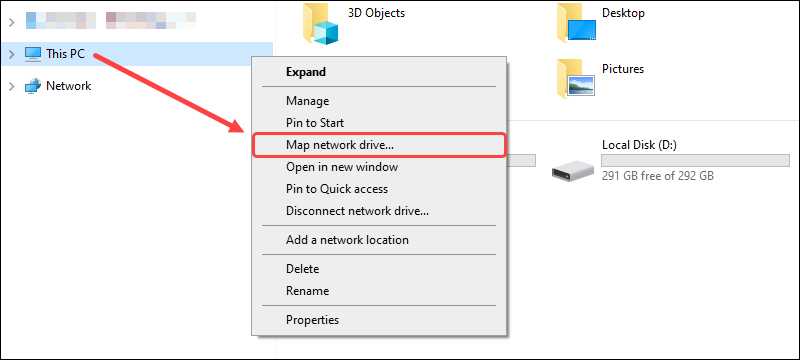Viewport: 800px width, 360px height.
Task: Choose Open in new window
Action: coord(379,167)
